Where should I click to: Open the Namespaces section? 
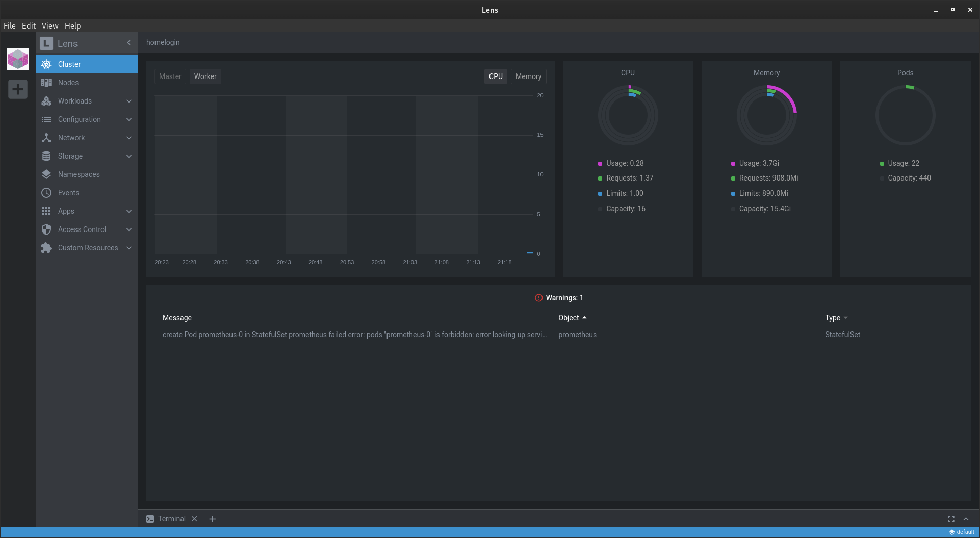pyautogui.click(x=79, y=174)
